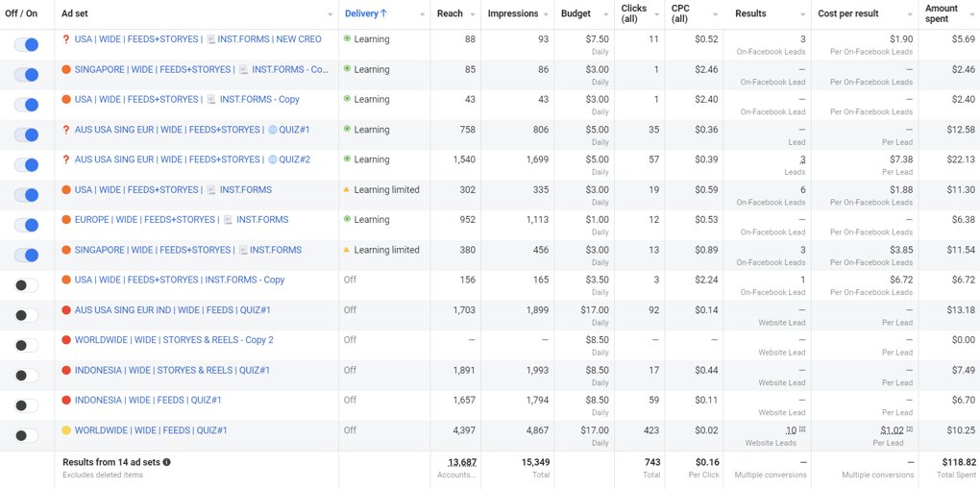The height and width of the screenshot is (489, 980).
Task: Click form icon before INST.FORMS | NEW CREO
Action: 211,39
